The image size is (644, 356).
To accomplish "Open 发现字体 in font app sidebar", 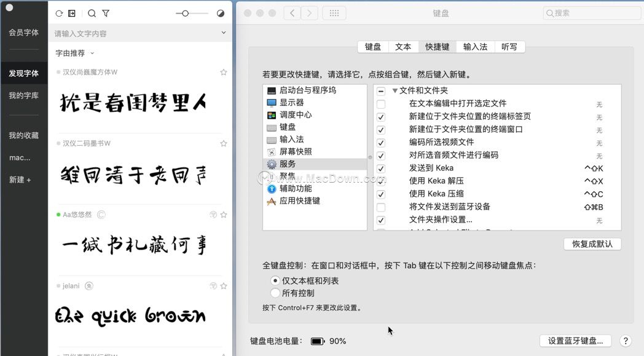I will click(24, 73).
